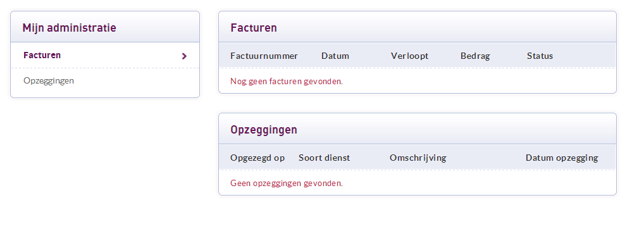Viewport: 644px width, 231px height.
Task: Click the 'Geen opzeggingen gevonden' message
Action: click(x=287, y=184)
